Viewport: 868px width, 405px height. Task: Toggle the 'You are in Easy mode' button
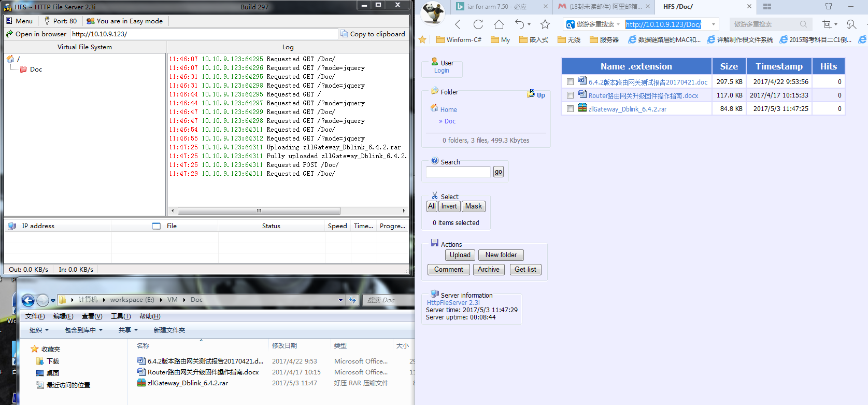coord(124,21)
